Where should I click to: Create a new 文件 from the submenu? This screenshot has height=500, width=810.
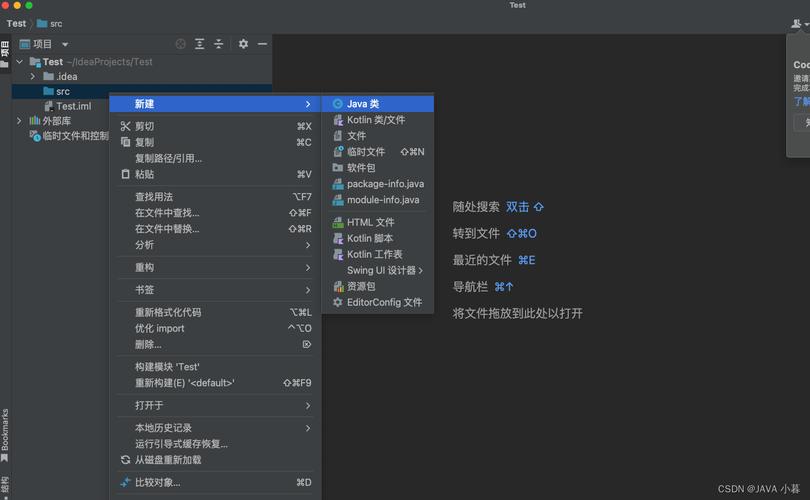(378, 136)
